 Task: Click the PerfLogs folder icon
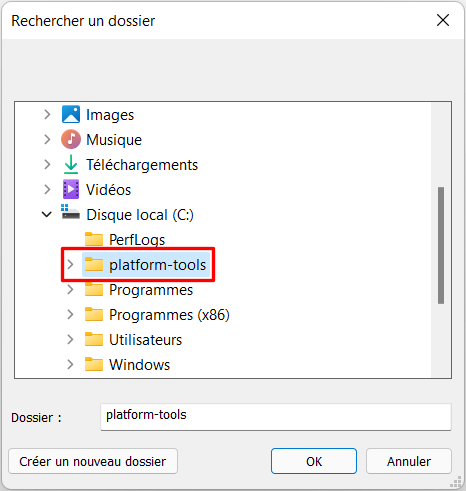94,239
